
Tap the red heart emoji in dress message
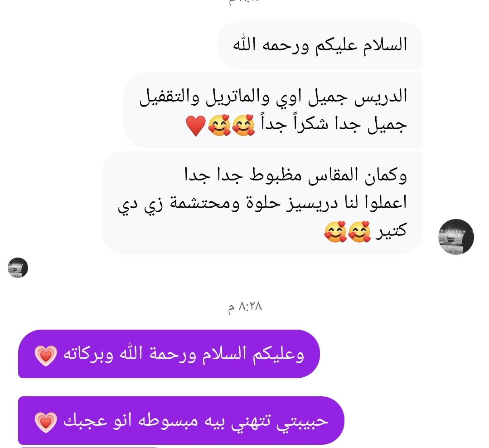[196, 126]
